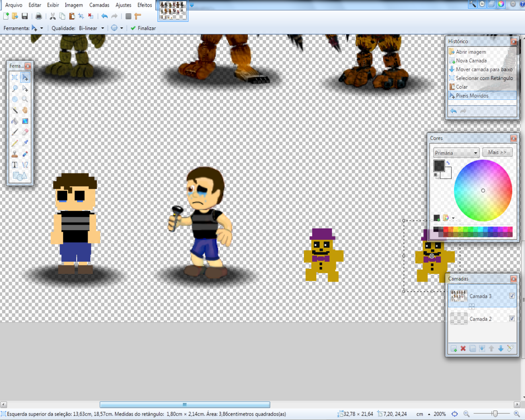The width and height of the screenshot is (525, 420).
Task: Select the Lasso Select tool
Action: (15, 88)
